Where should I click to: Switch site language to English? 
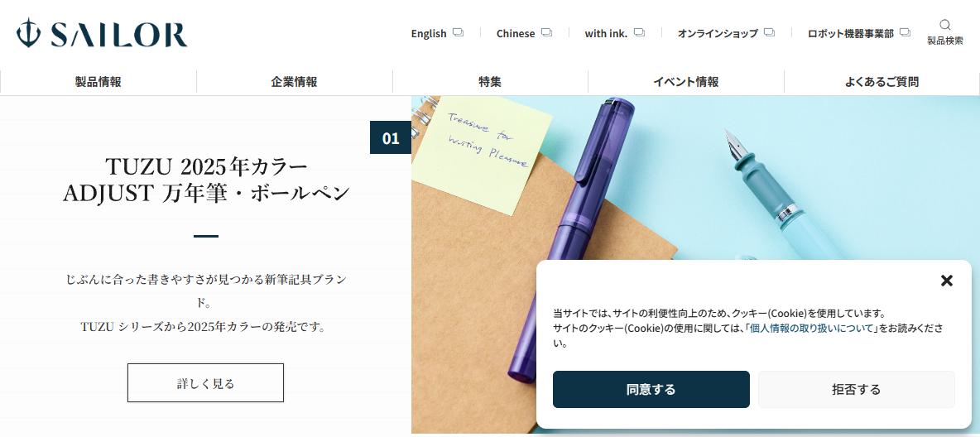pos(429,33)
